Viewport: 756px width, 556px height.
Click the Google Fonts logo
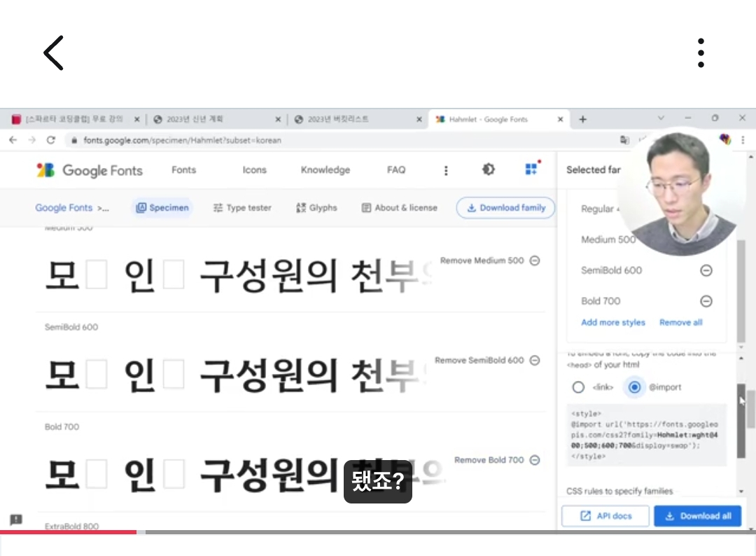pyautogui.click(x=90, y=169)
